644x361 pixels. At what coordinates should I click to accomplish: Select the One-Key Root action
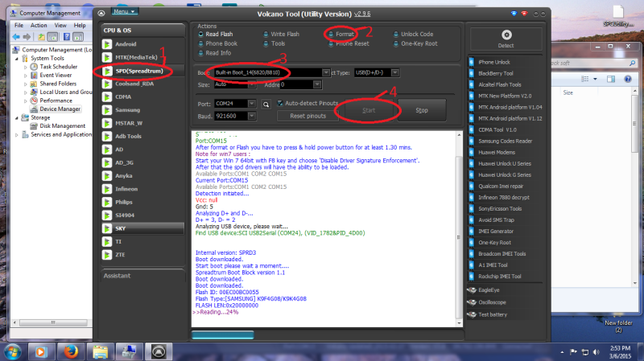point(415,43)
